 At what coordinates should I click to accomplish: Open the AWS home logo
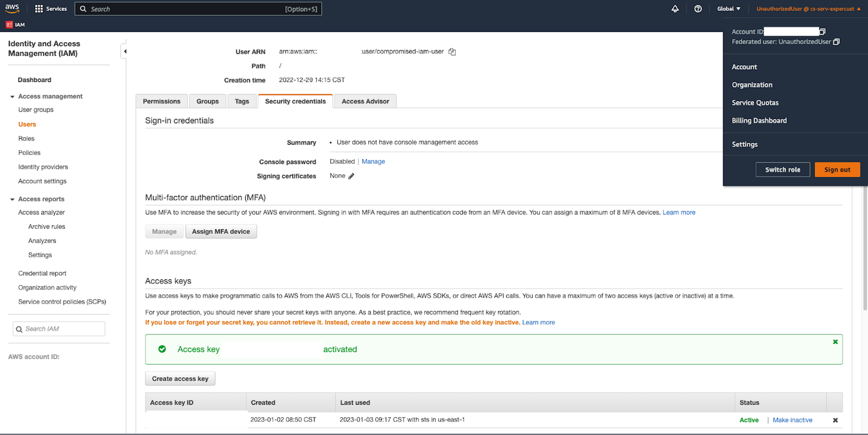point(12,8)
